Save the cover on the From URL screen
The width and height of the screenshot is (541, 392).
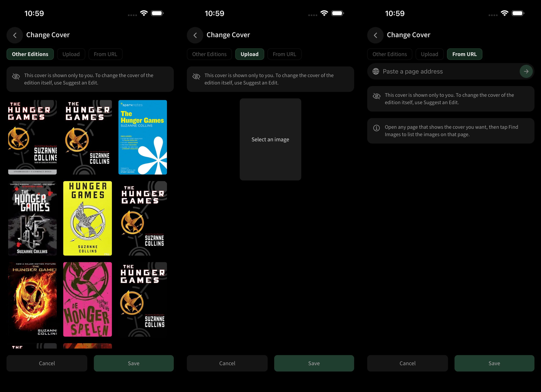(x=494, y=363)
